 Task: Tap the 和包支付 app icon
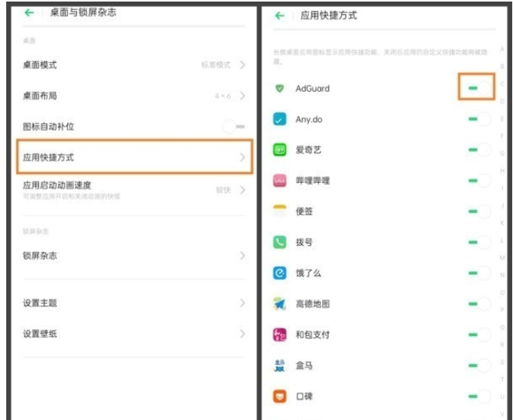click(x=280, y=334)
